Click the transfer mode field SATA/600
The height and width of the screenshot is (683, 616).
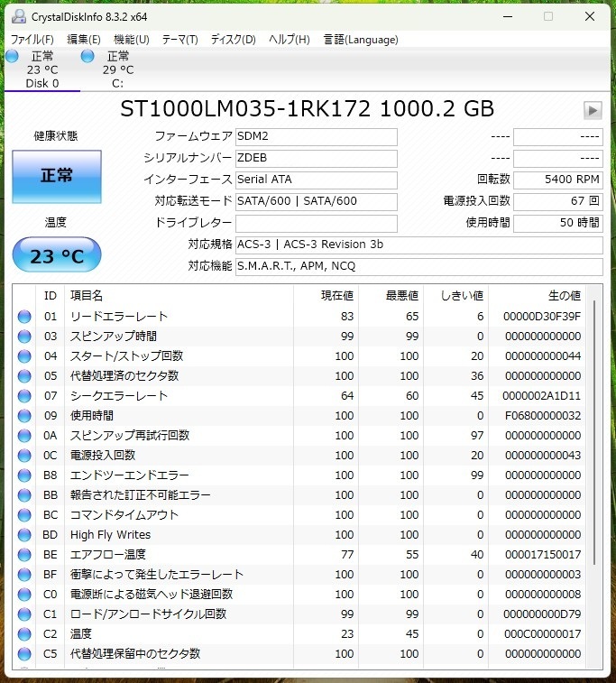pos(316,201)
